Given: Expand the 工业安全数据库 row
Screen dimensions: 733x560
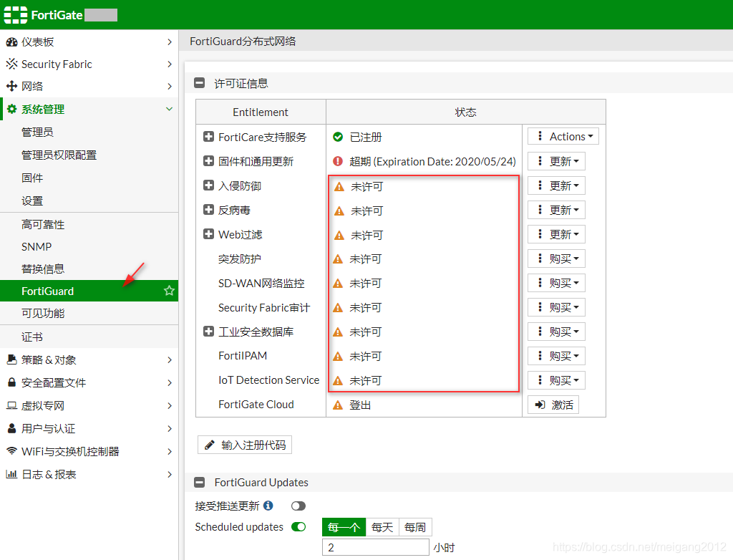Looking at the screenshot, I should 208,332.
